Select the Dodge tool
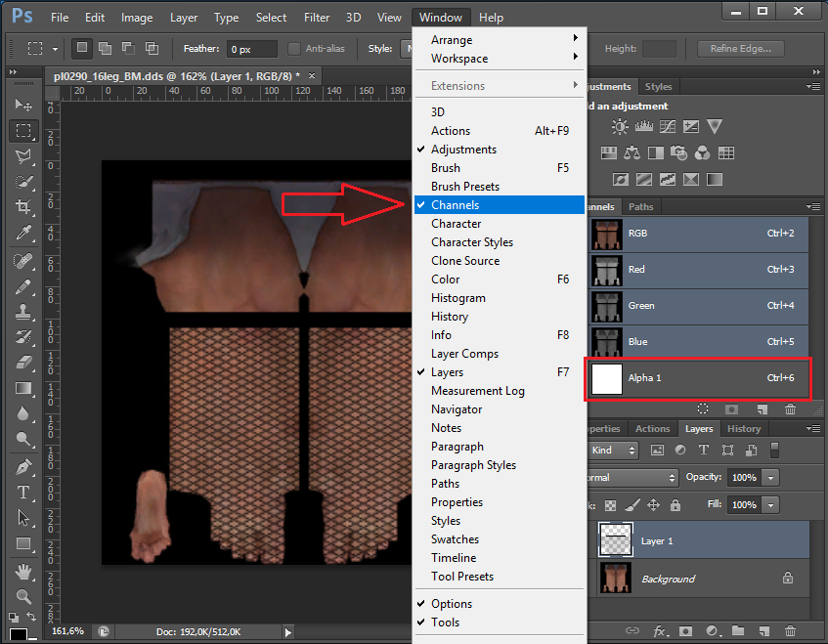This screenshot has height=644, width=828. 23,439
